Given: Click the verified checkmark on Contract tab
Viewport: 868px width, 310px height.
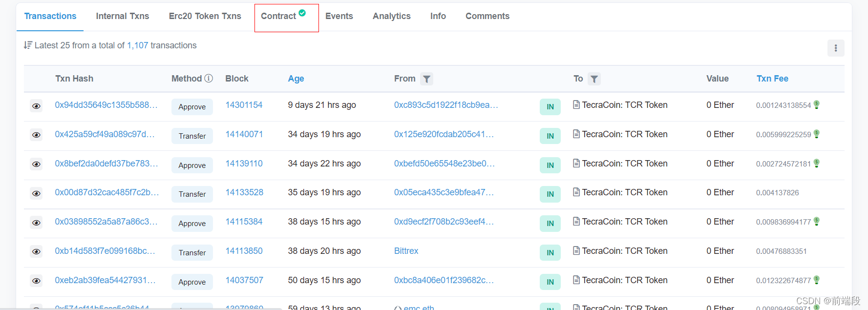Looking at the screenshot, I should (x=302, y=13).
